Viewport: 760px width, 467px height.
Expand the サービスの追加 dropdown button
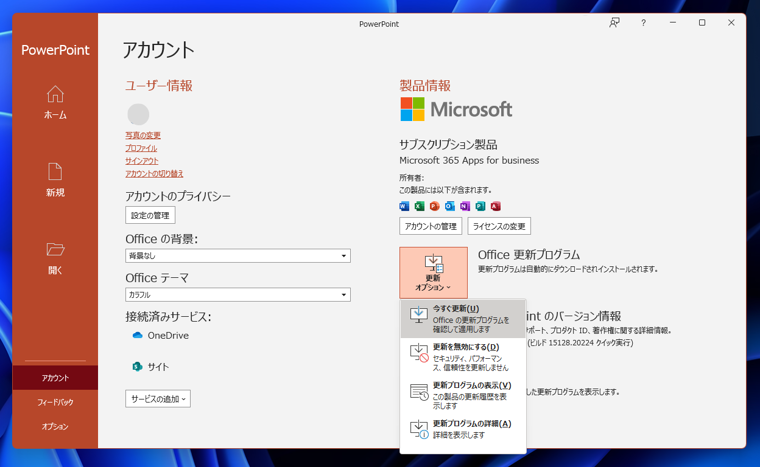(x=158, y=399)
